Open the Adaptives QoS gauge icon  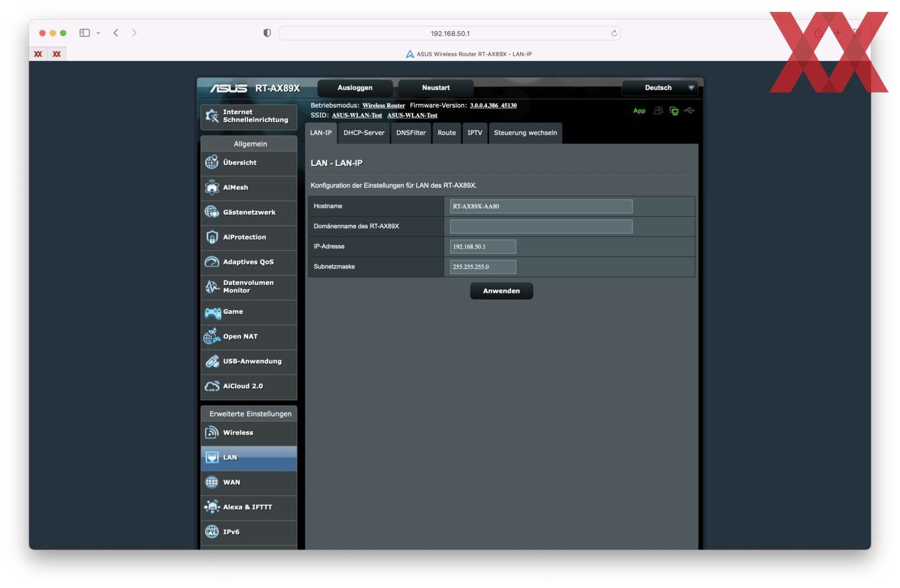click(212, 262)
